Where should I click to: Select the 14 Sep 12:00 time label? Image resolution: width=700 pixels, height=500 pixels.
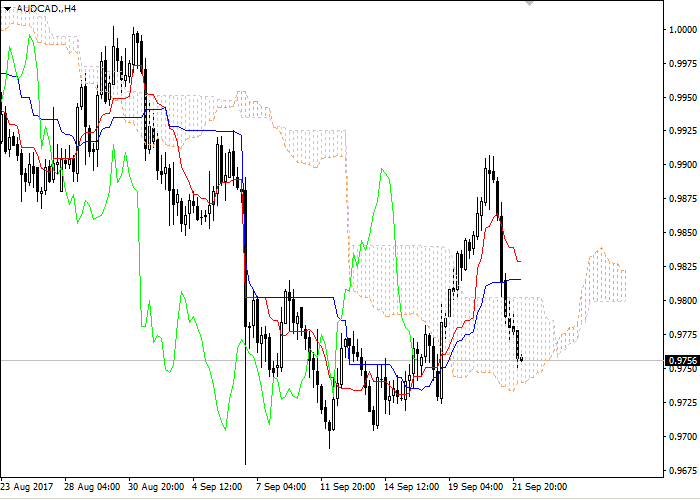pyautogui.click(x=412, y=487)
